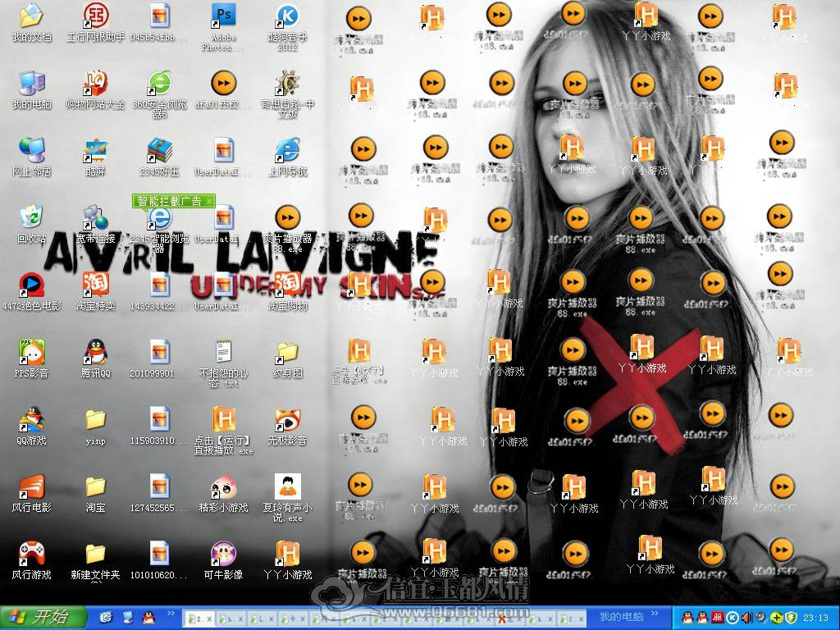Close the 智能拦截广告 tooltip
840x630 pixels.
(209, 201)
